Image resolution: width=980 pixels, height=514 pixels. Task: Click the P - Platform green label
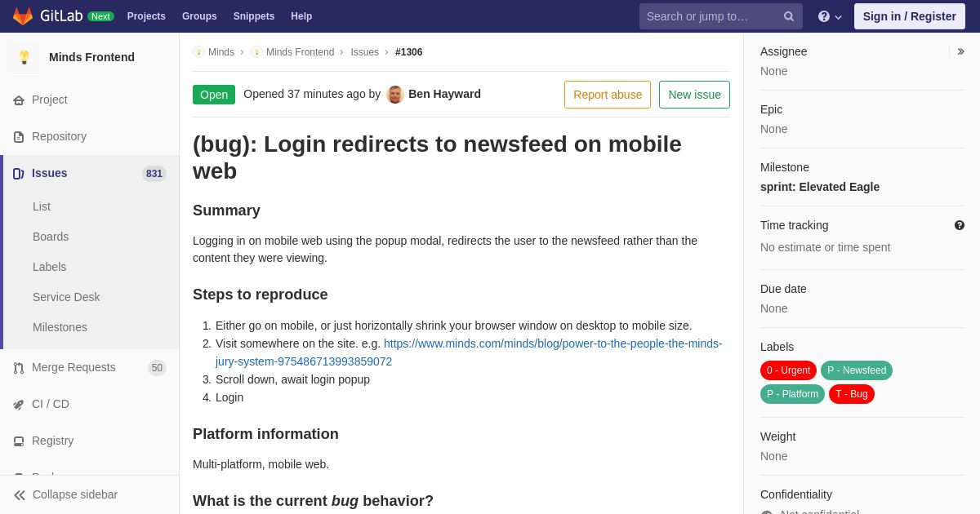[792, 394]
